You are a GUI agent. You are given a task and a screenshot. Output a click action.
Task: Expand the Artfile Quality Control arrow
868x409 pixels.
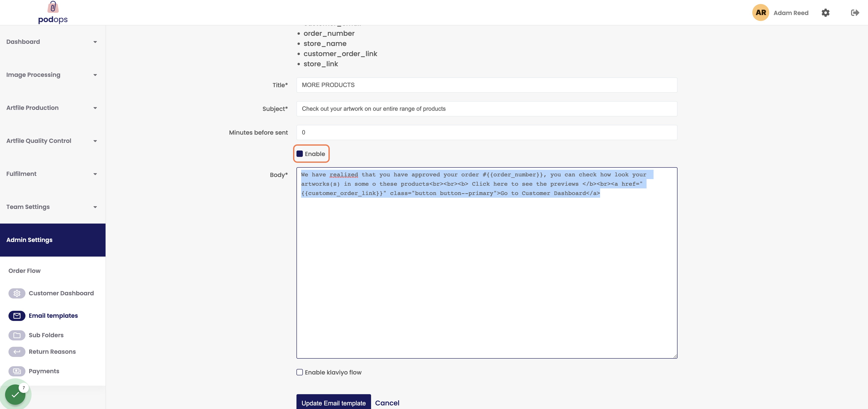pos(95,141)
